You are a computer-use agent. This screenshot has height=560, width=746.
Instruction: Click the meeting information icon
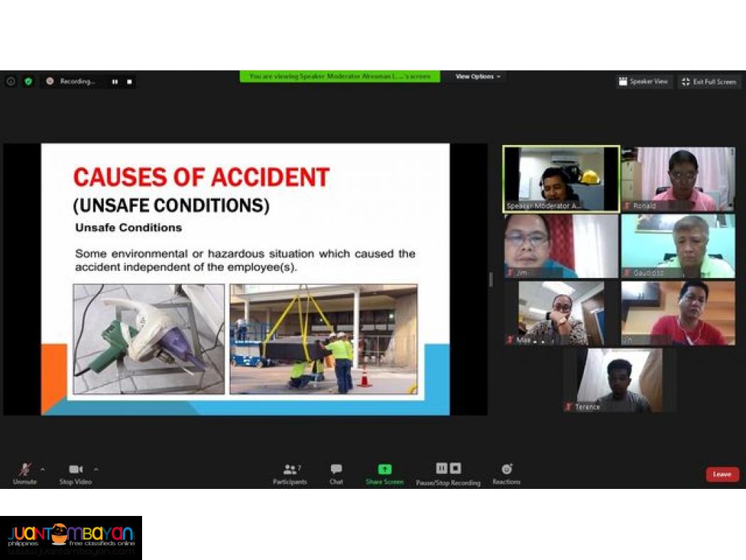(11, 82)
